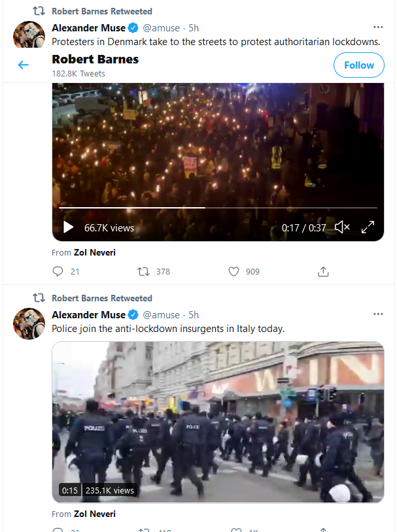
Task: Share the Denmark protest tweet
Action: [x=323, y=271]
